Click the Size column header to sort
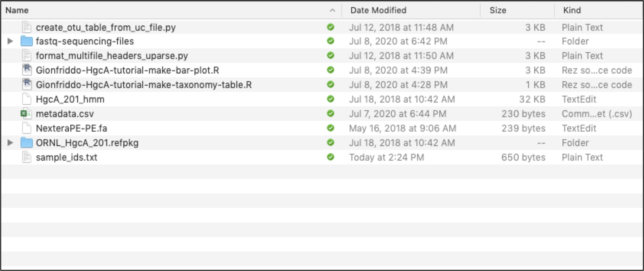 [x=498, y=10]
